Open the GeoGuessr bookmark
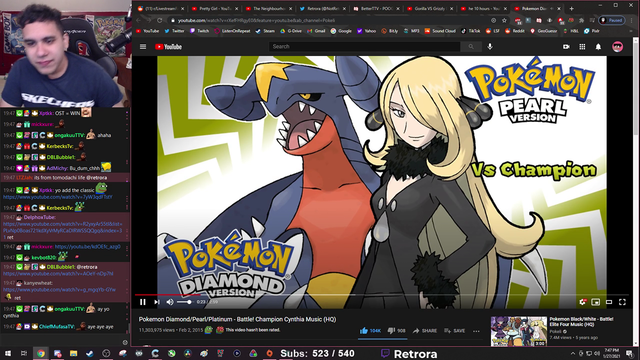Image resolution: width=640 pixels, height=360 pixels. click(544, 31)
